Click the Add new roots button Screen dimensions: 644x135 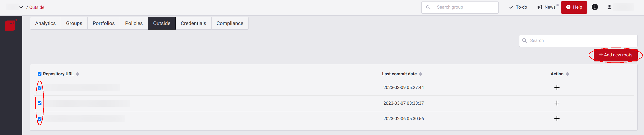coord(615,55)
